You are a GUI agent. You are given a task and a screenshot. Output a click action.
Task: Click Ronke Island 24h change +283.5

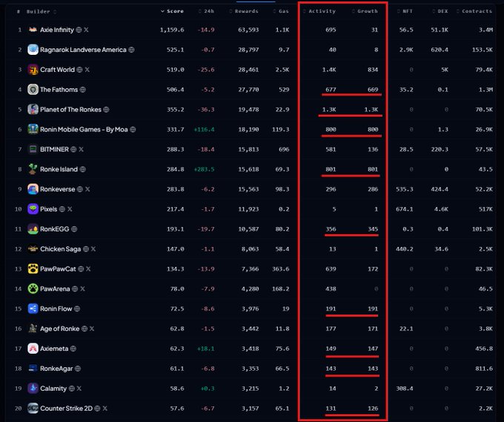(204, 170)
